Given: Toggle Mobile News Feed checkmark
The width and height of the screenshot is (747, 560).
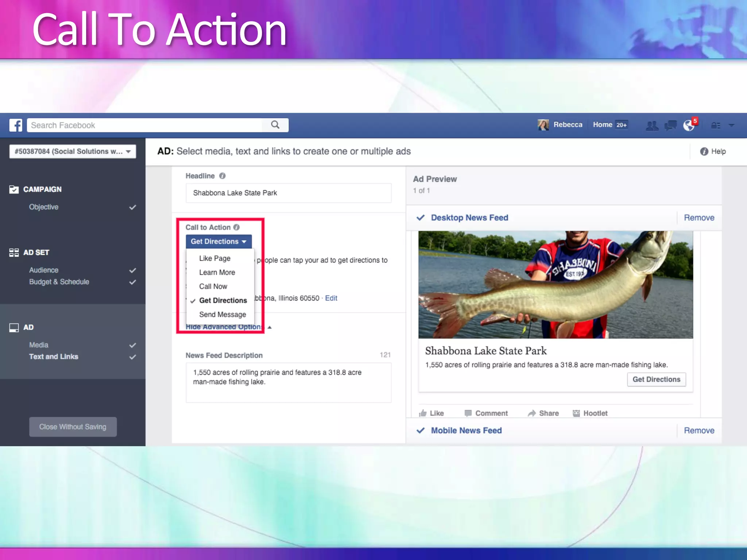Looking at the screenshot, I should click(x=421, y=431).
